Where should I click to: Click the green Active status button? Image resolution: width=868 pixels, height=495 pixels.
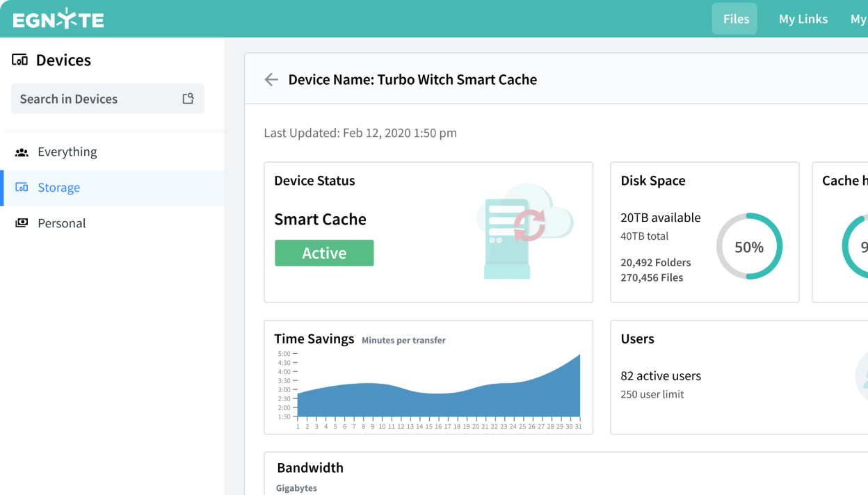coord(324,253)
